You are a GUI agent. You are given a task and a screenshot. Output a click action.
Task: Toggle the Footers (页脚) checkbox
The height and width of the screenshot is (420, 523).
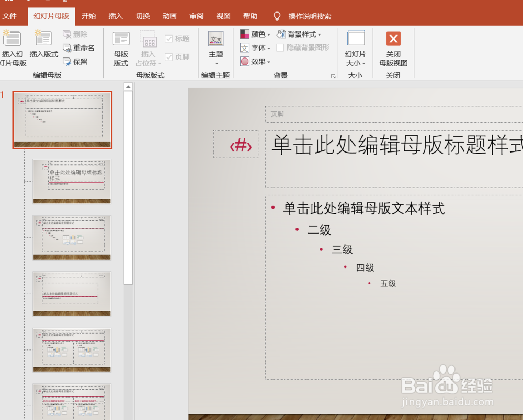pos(169,57)
